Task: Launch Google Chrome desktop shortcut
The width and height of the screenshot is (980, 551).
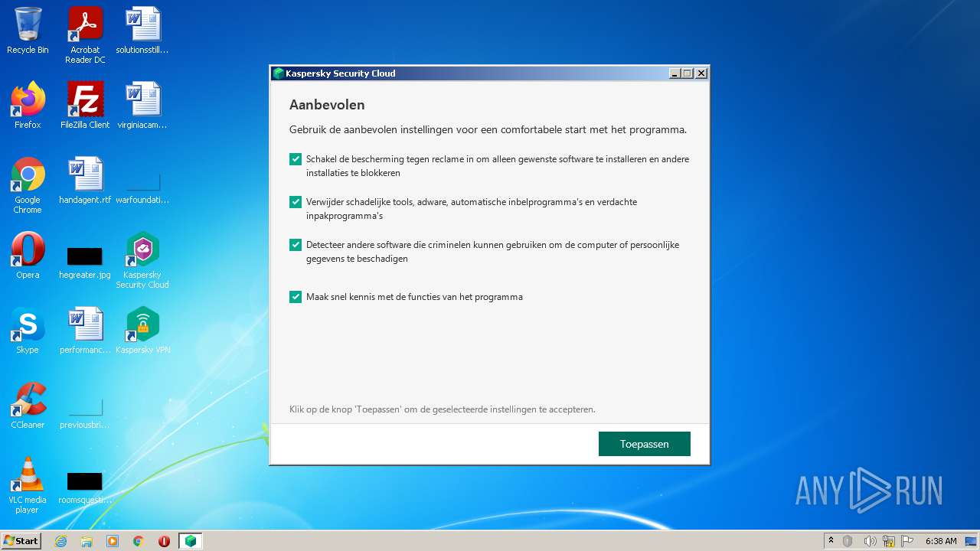Action: click(28, 185)
